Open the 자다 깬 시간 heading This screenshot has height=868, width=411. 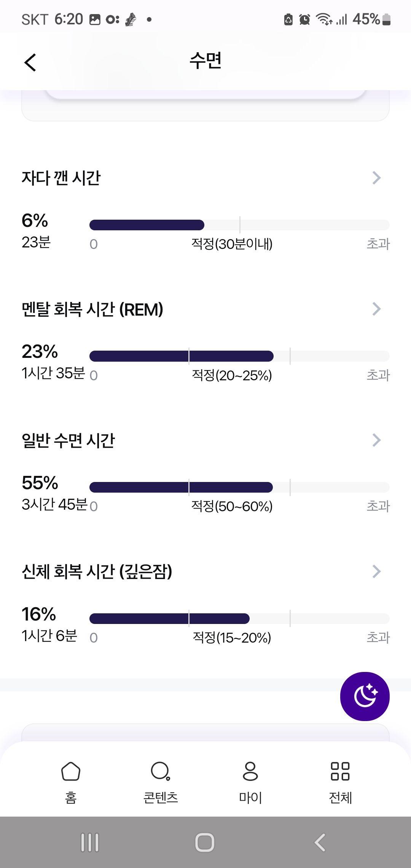click(x=61, y=178)
